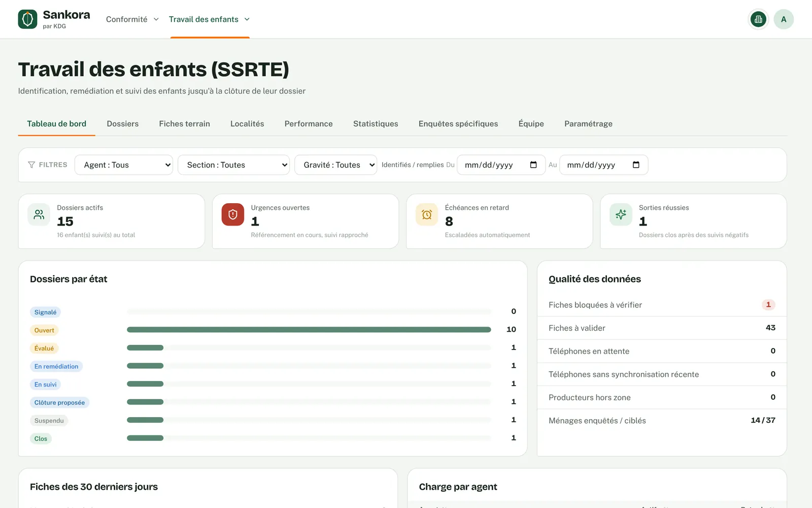Viewport: 812px width, 508px height.
Task: Select the Enquêtes spécifiques tab
Action: (x=458, y=123)
